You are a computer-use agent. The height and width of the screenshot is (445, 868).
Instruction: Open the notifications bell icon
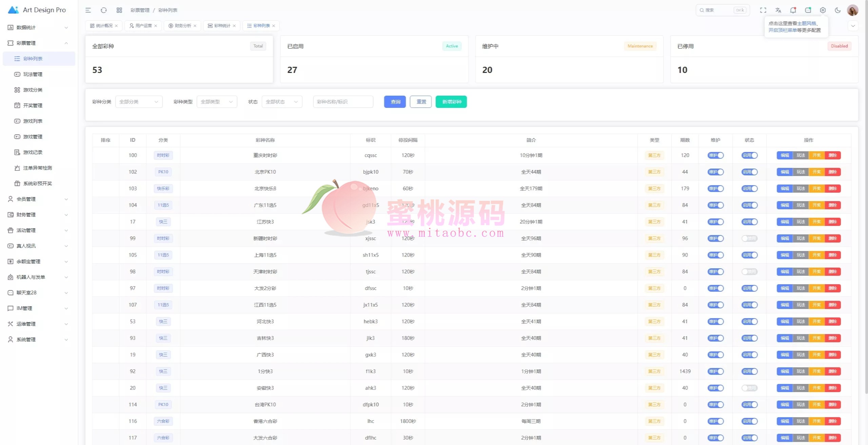click(x=793, y=10)
